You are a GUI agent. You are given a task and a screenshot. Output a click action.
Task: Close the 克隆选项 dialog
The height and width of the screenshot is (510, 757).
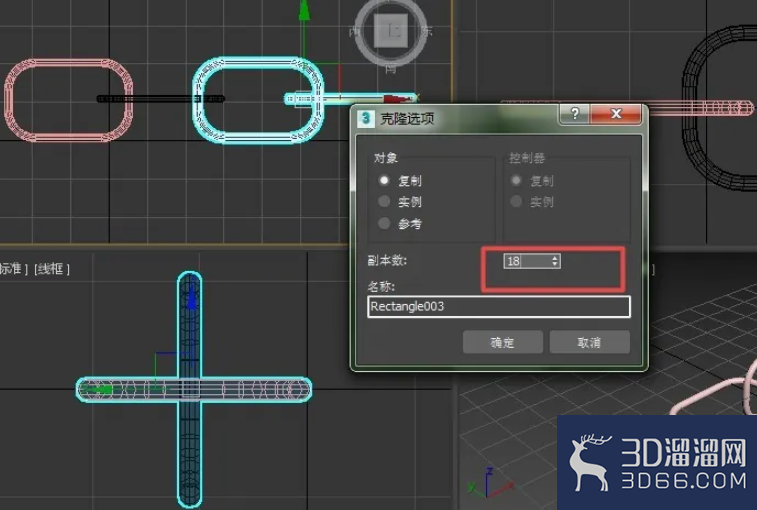tap(616, 113)
